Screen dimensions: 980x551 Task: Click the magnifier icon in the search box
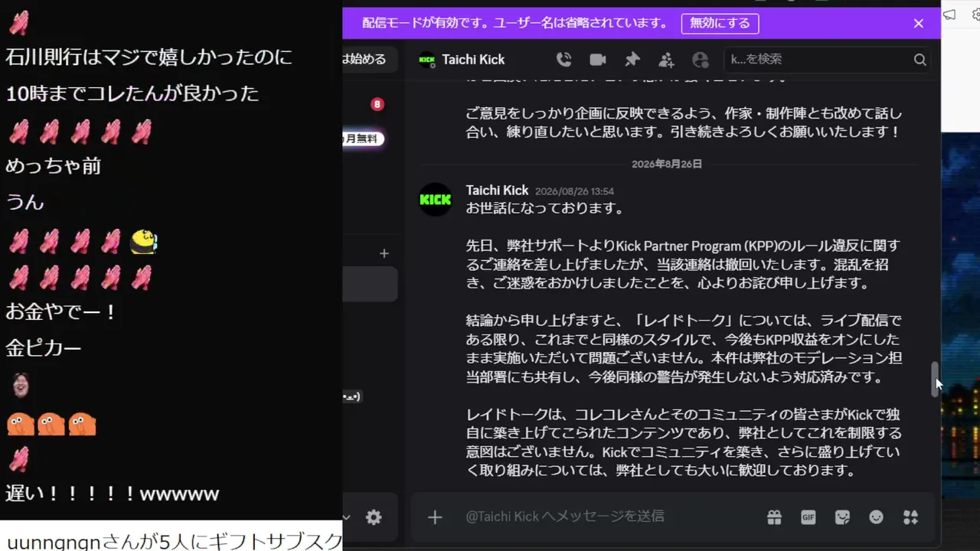(920, 60)
